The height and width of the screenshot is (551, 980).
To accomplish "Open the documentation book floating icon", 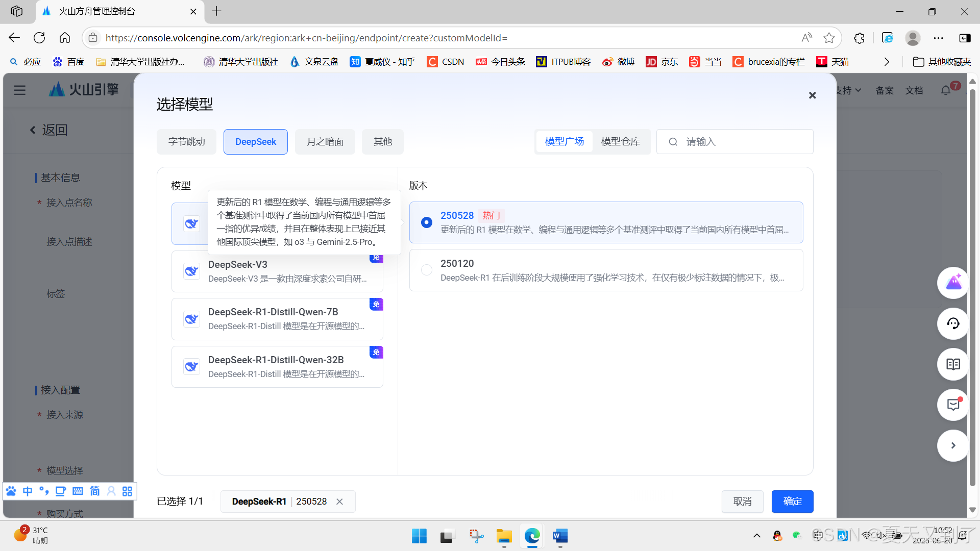I will pos(952,364).
